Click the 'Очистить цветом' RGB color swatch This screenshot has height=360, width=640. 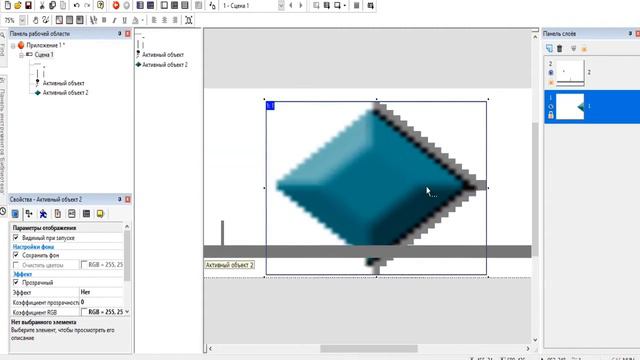(x=84, y=265)
